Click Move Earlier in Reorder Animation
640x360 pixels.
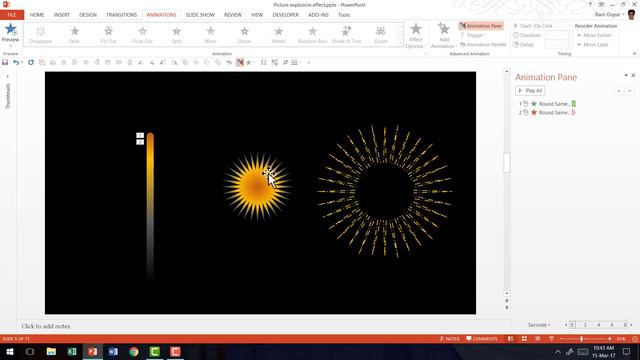[594, 36]
